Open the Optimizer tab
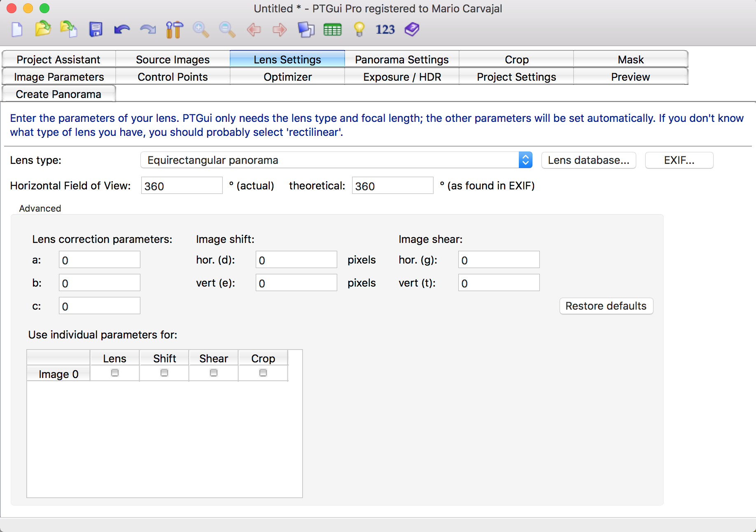The width and height of the screenshot is (756, 532). point(287,77)
